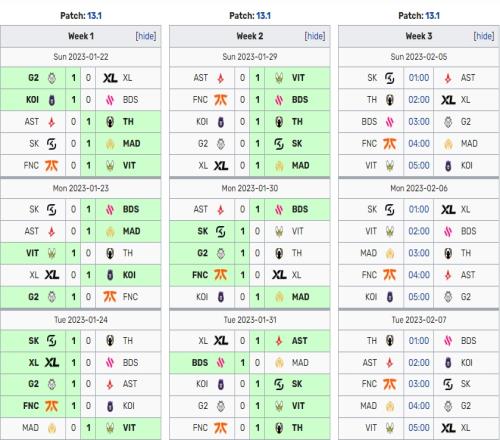Click 03:00 time for FNC vs SK

pos(419,384)
